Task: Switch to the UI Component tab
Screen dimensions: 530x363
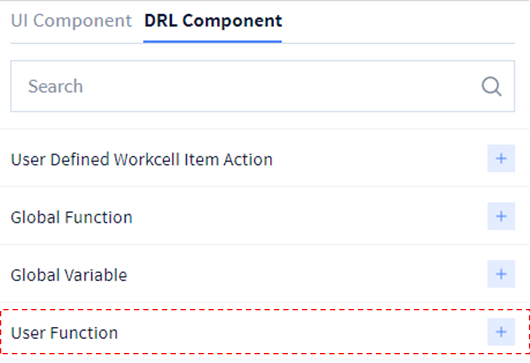Action: tap(71, 21)
